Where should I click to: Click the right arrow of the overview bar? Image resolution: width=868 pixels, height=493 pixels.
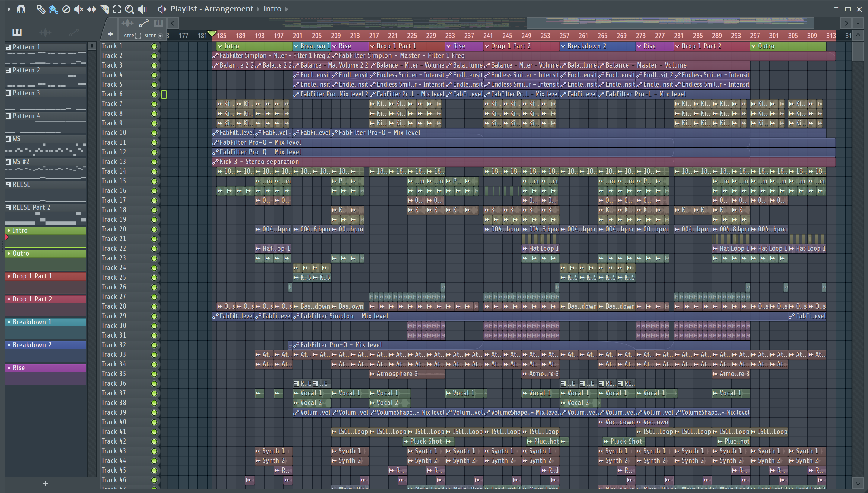846,23
